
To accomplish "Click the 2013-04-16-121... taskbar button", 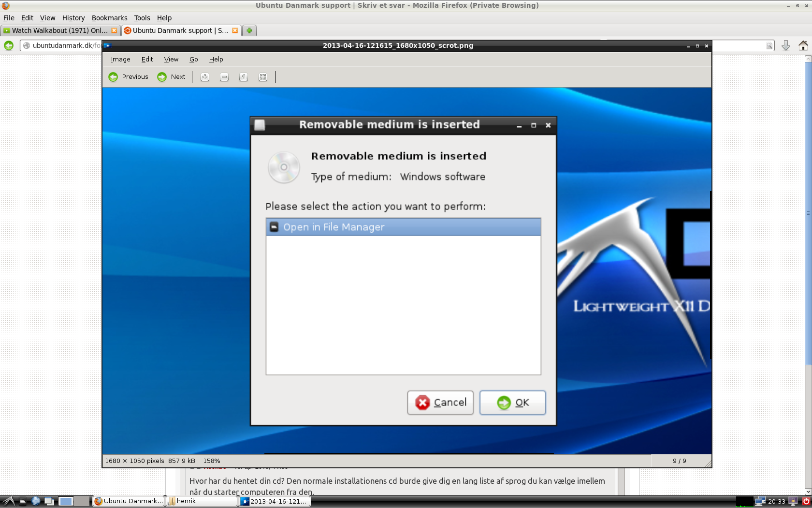I will point(275,502).
